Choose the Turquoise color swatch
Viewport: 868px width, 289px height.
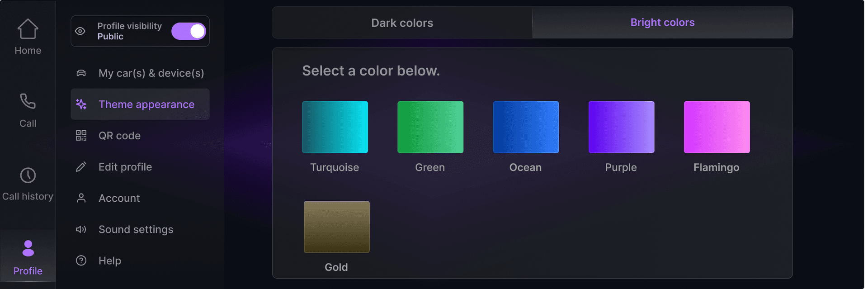pyautogui.click(x=335, y=127)
